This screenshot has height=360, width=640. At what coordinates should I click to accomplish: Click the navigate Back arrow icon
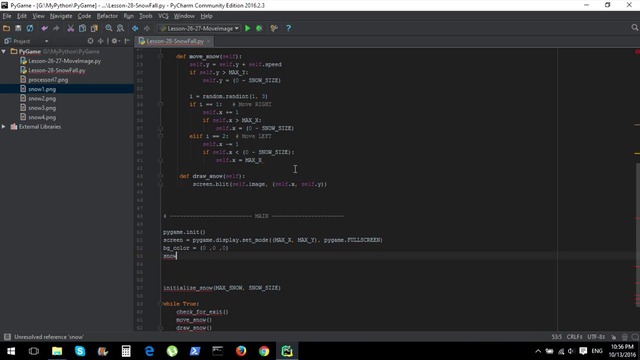tap(135, 28)
